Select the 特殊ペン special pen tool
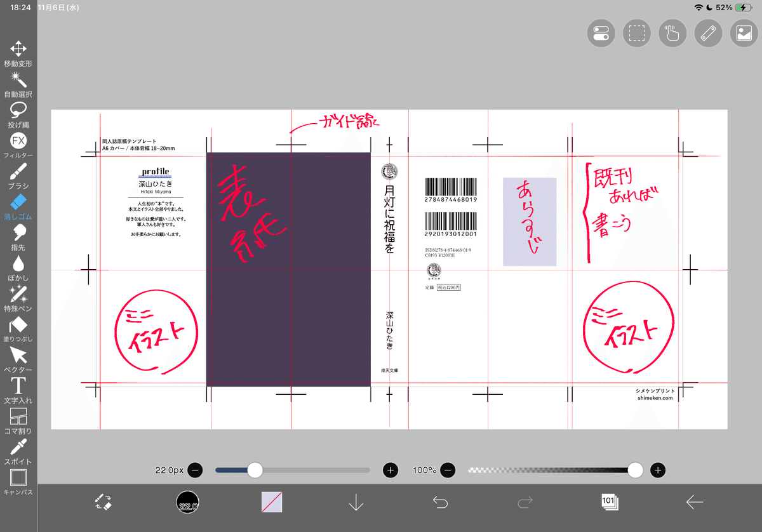Image resolution: width=762 pixels, height=532 pixels. (x=18, y=298)
